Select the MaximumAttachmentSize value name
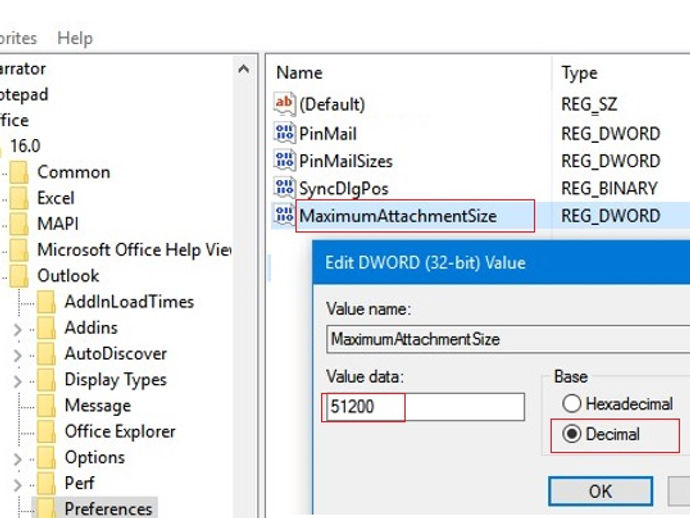This screenshot has width=690, height=518. point(398,216)
